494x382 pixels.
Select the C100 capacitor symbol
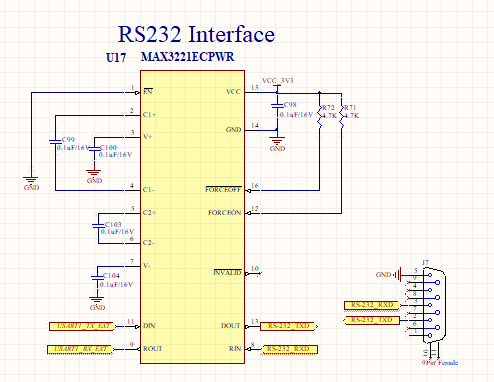[x=95, y=149]
